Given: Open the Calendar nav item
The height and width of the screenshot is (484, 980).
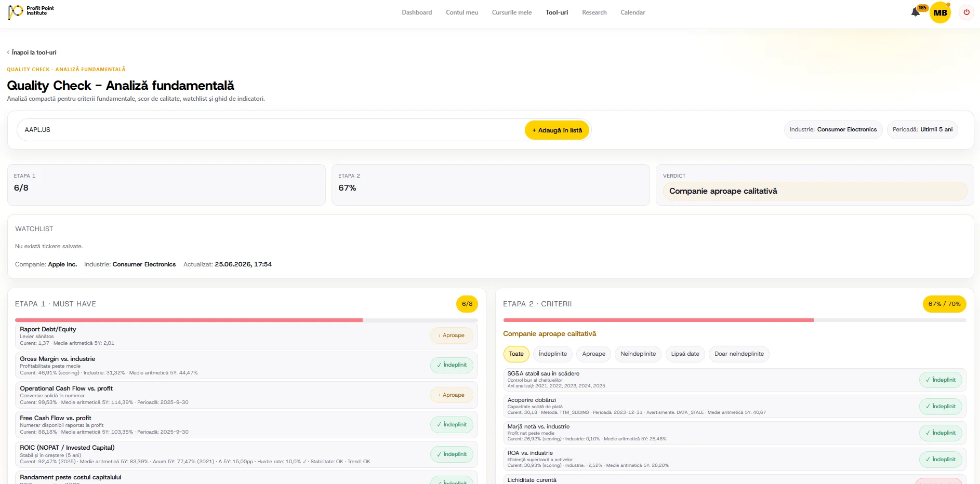Looking at the screenshot, I should [633, 12].
